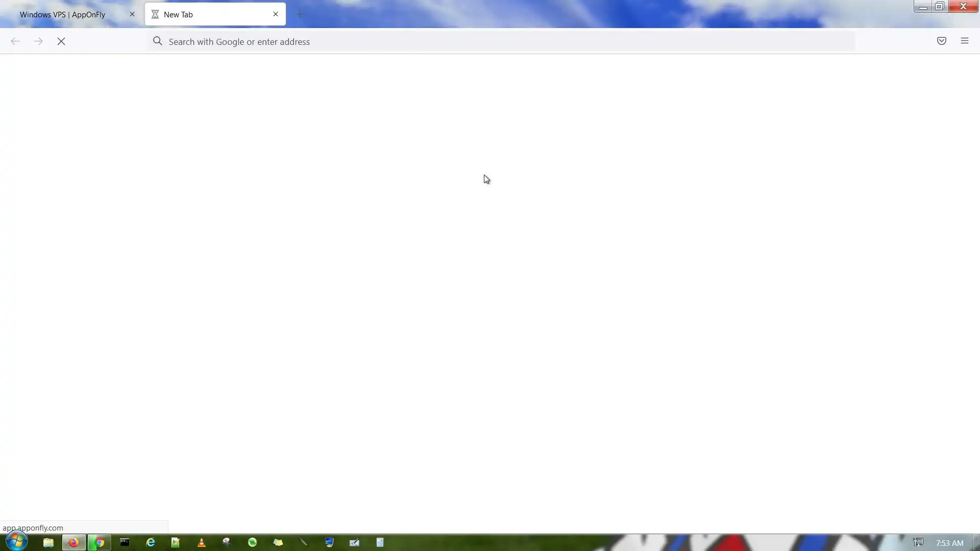
Task: Open the Windows Start menu
Action: (x=16, y=542)
